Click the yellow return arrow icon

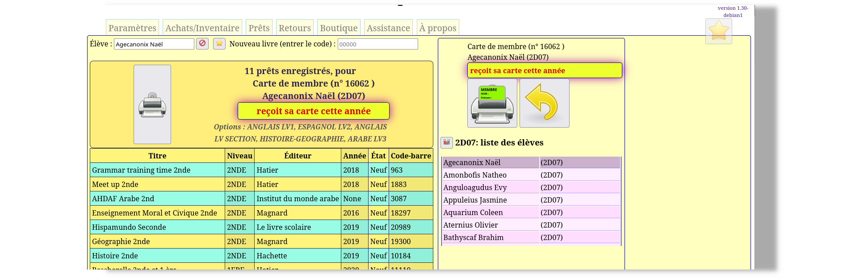pyautogui.click(x=544, y=103)
